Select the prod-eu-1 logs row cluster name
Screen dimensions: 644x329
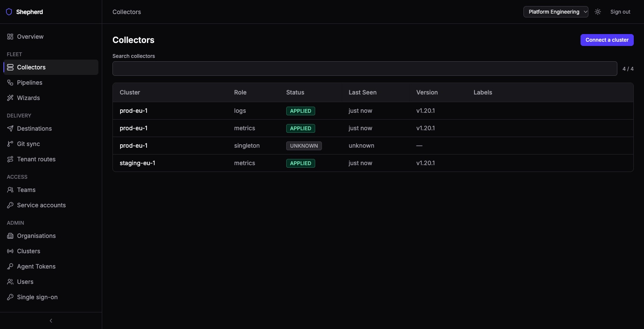pos(134,111)
